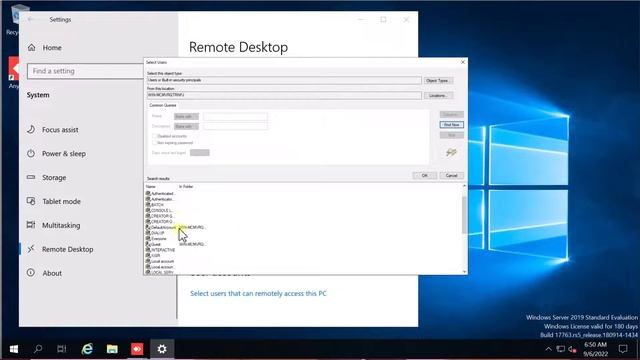Screen dimensions: 640x360
Task: Open the red AnyDesk taskbar icon
Action: point(137,349)
